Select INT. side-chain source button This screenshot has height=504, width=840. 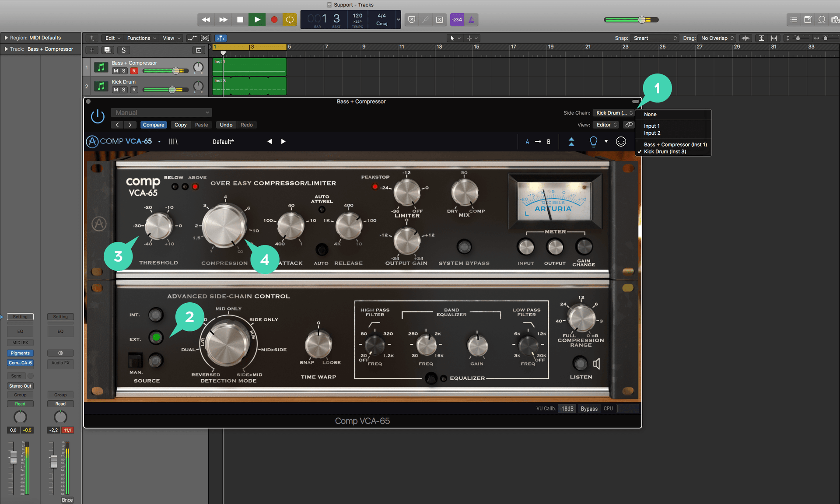pos(155,315)
